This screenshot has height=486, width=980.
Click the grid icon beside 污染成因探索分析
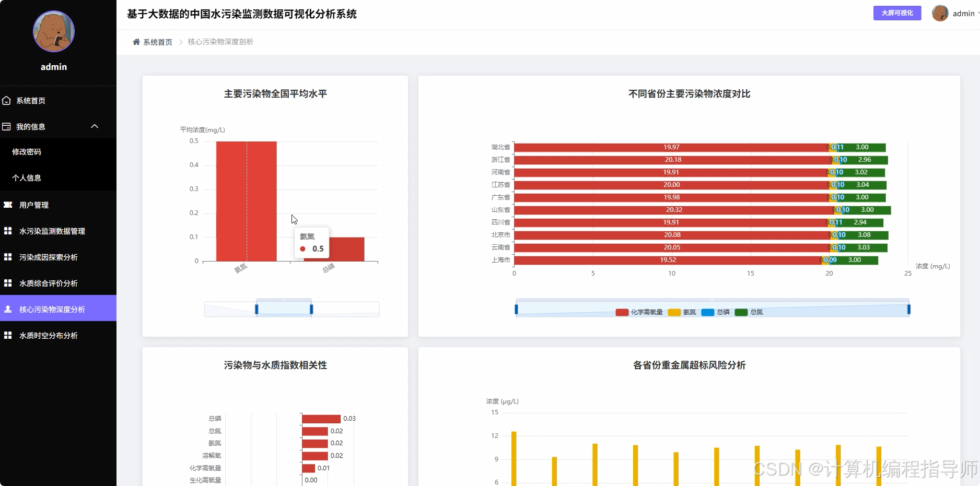click(8, 257)
